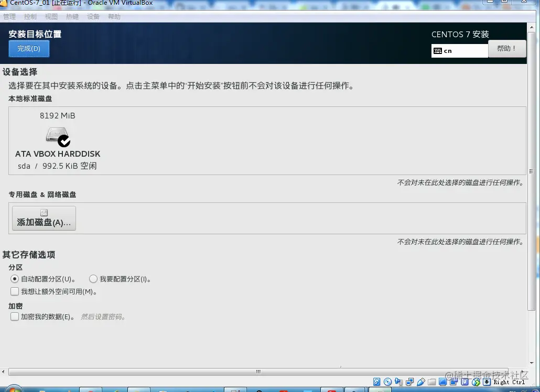Click the 8192 MiB disk size text
540x392 pixels.
pyautogui.click(x=58, y=116)
